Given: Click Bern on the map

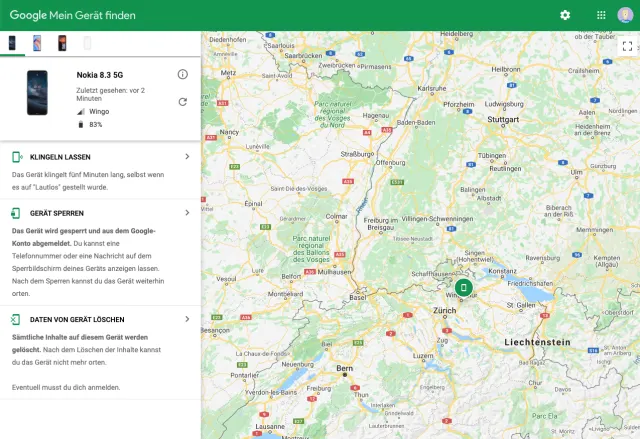Looking at the screenshot, I should [344, 368].
